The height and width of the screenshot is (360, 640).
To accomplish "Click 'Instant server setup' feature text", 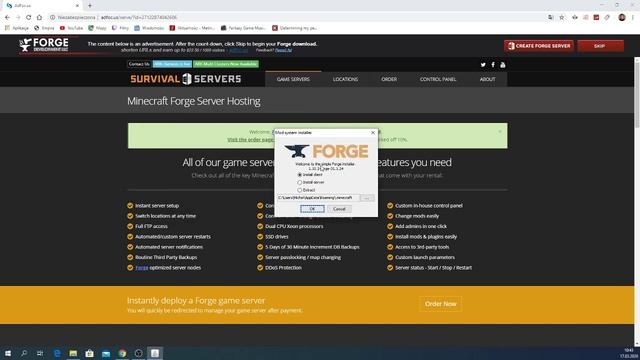I will point(157,206).
